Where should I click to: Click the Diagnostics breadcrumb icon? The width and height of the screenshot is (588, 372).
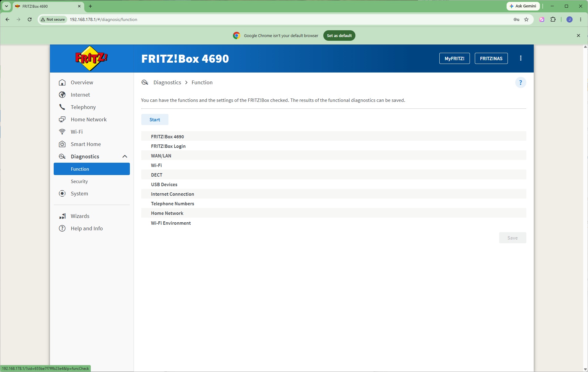click(145, 82)
